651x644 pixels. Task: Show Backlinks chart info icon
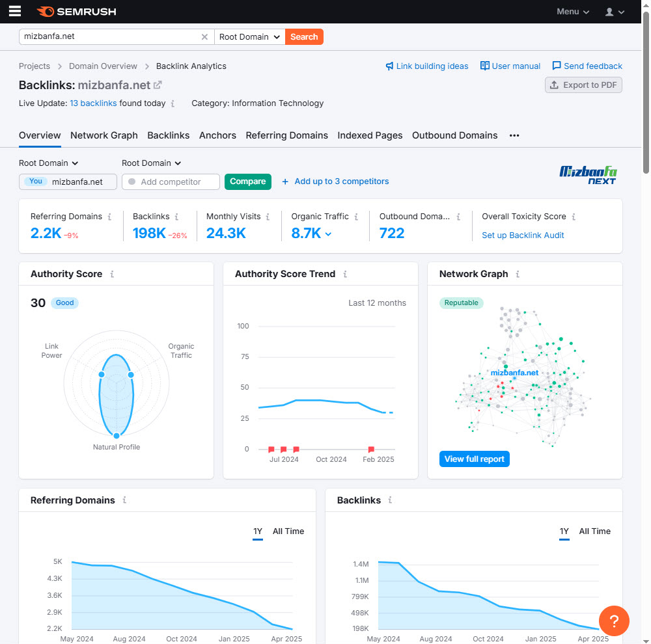390,500
